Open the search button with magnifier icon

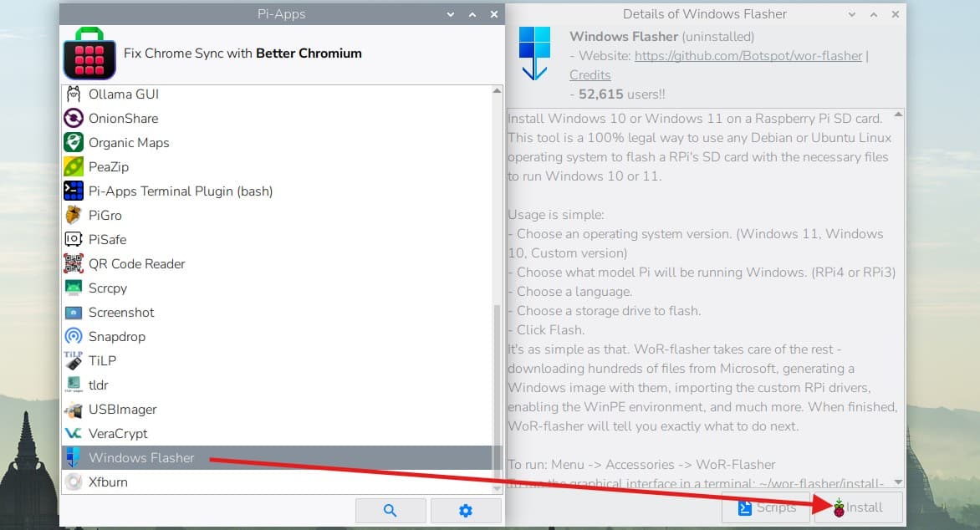pyautogui.click(x=390, y=510)
